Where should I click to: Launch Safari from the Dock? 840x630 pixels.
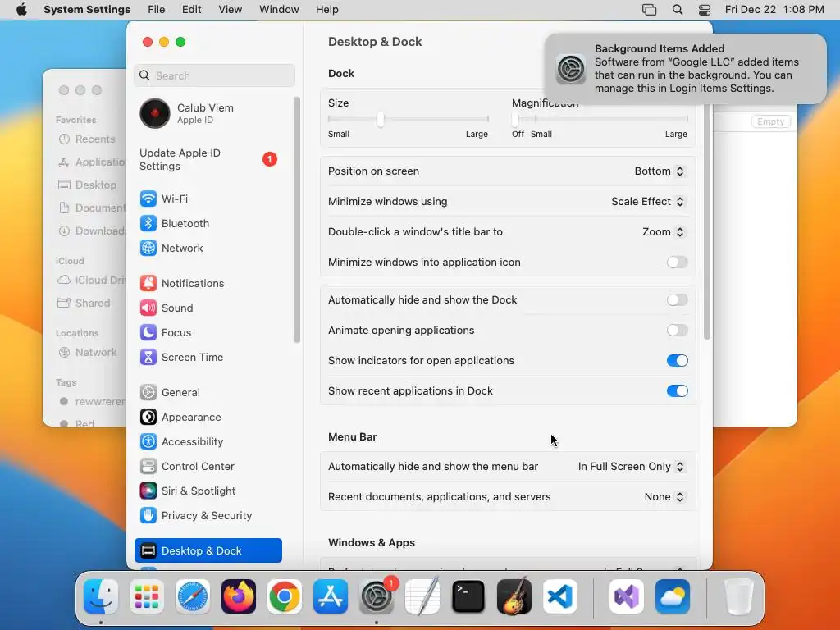(193, 596)
